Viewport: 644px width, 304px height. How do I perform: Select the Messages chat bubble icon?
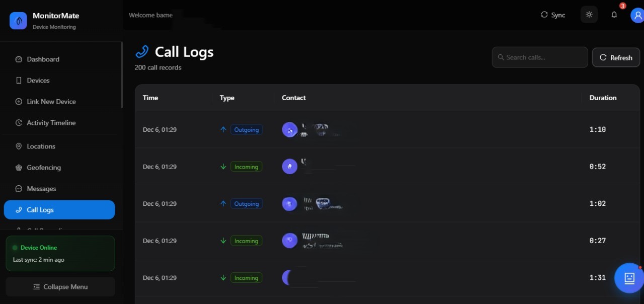tap(18, 188)
